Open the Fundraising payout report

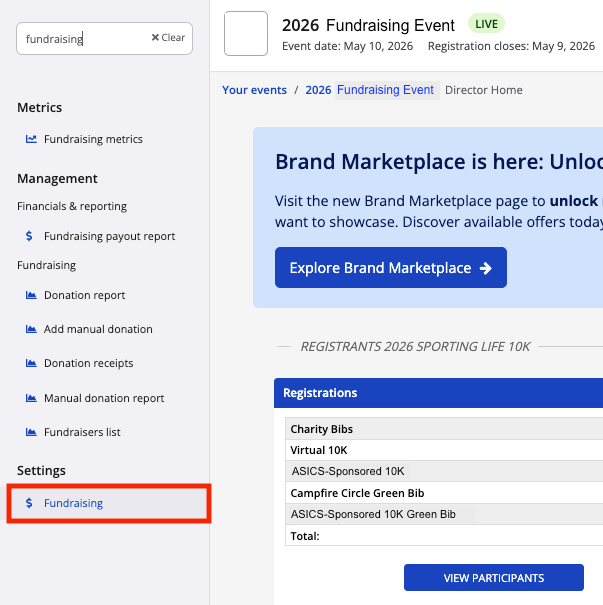tap(109, 237)
